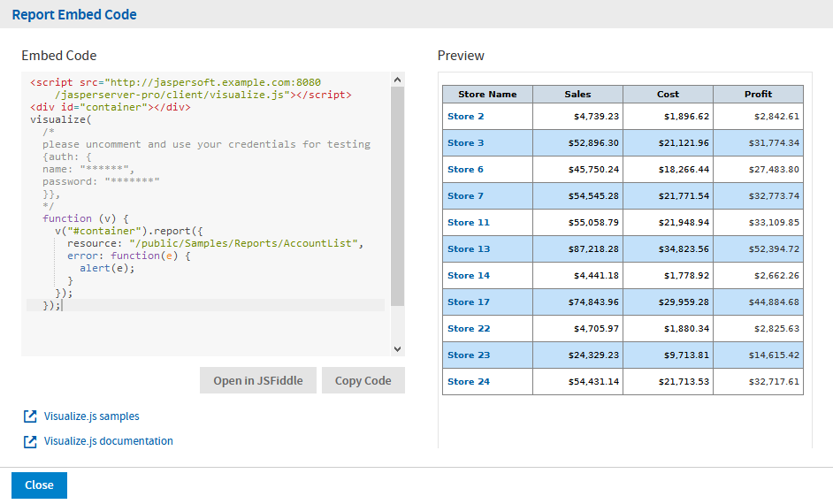This screenshot has width=833, height=504.
Task: Open the Store 6 link
Action: click(465, 170)
